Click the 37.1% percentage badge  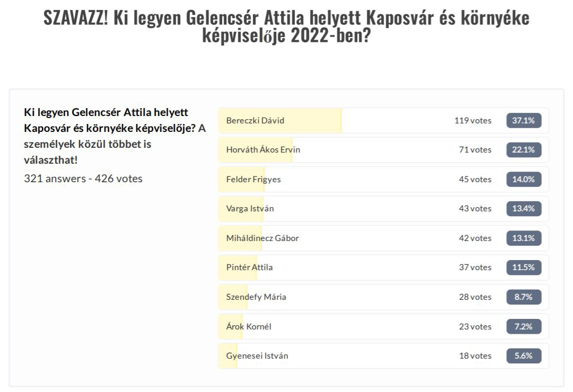524,121
